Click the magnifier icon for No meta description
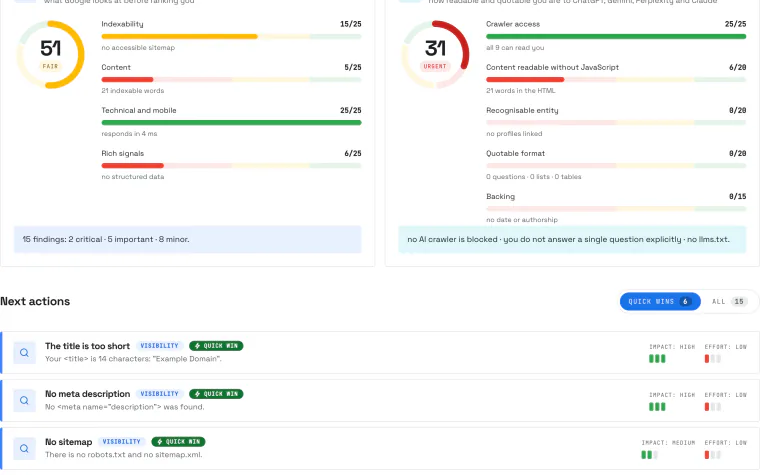760x475 pixels. coord(24,401)
